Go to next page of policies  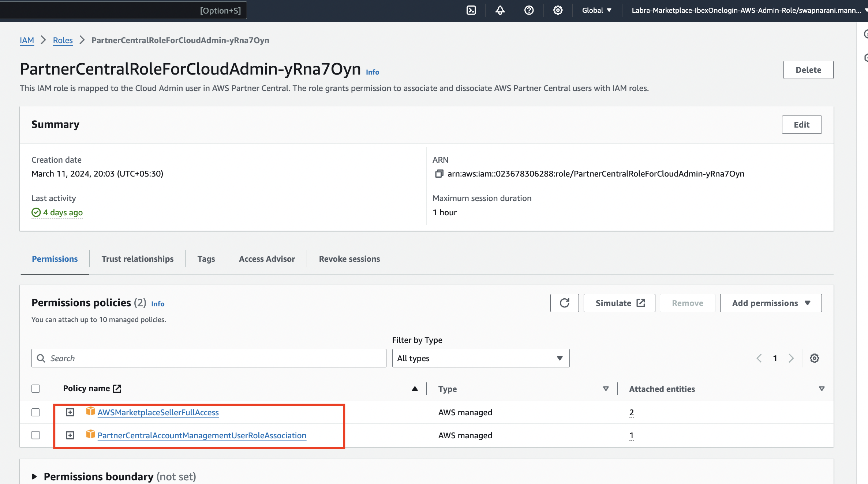tap(791, 358)
